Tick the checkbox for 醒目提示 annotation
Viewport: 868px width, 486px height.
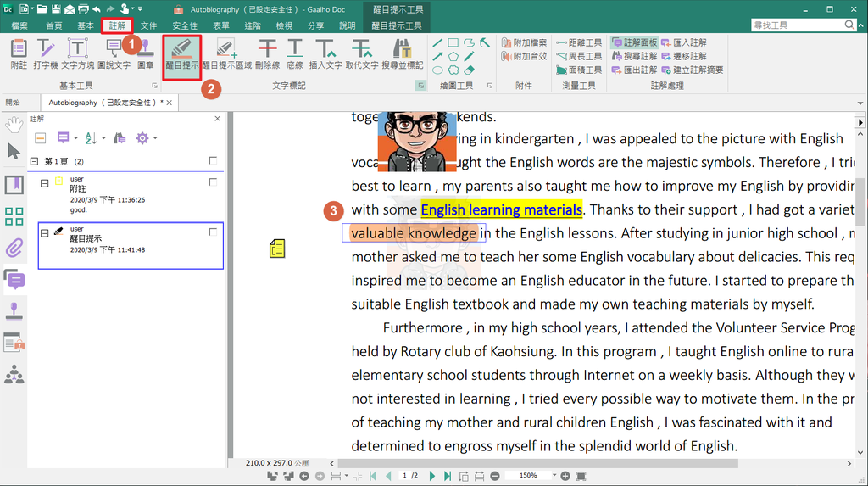point(213,232)
